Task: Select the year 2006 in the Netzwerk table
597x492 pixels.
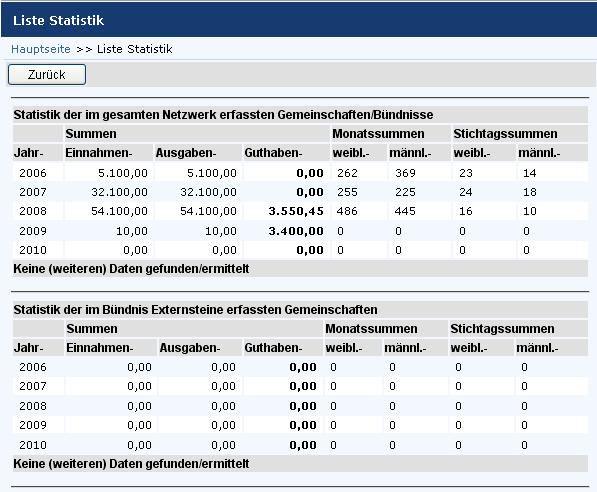Action: click(33, 173)
